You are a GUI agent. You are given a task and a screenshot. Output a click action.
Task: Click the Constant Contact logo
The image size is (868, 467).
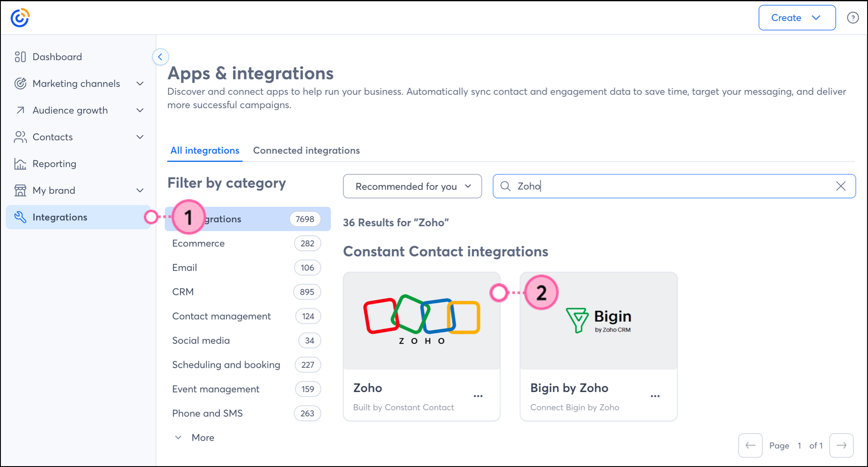pyautogui.click(x=20, y=18)
